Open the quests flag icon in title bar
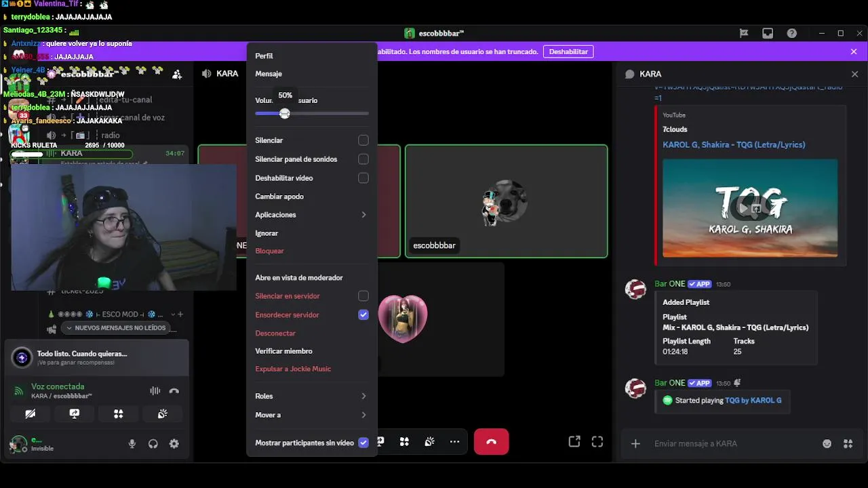Viewport: 868px width, 488px height. coord(744,33)
